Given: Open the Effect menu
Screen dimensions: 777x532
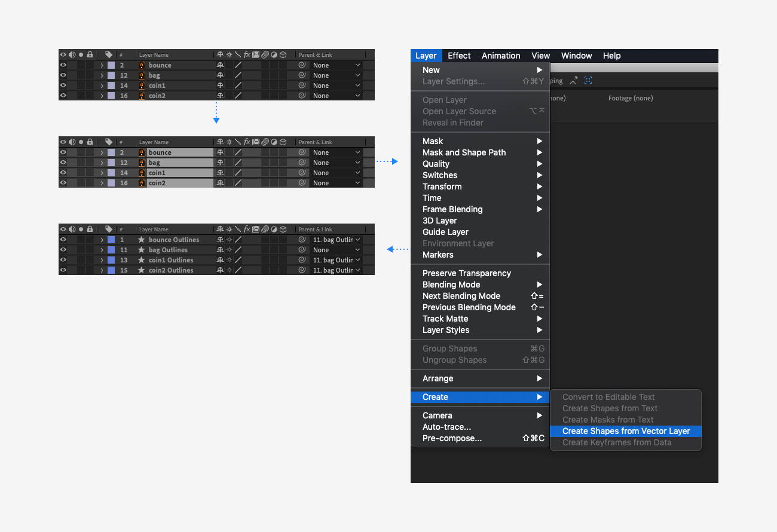Looking at the screenshot, I should pyautogui.click(x=459, y=56).
